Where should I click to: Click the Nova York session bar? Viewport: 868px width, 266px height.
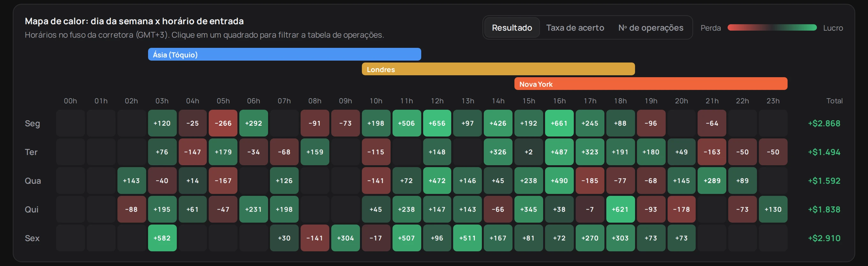click(651, 84)
